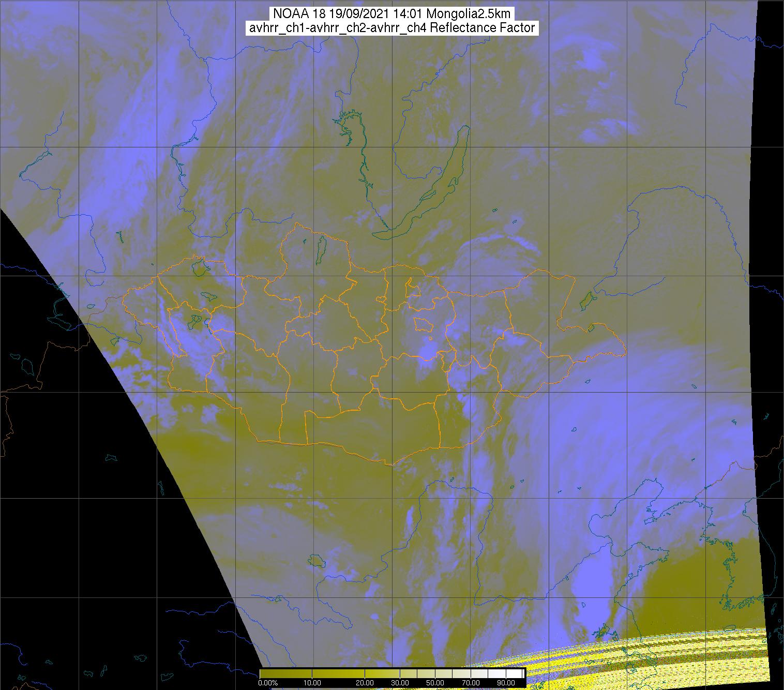Click the "0.00%" label on the colorbar

268,683
